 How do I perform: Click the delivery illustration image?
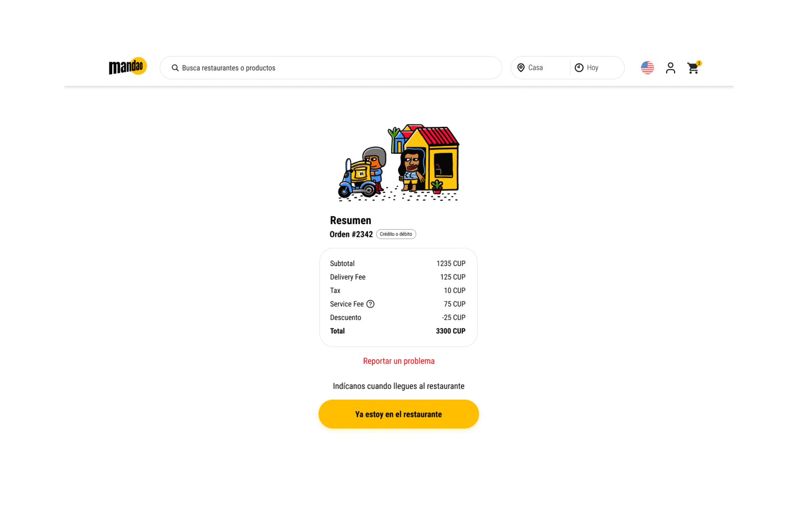coord(399,163)
